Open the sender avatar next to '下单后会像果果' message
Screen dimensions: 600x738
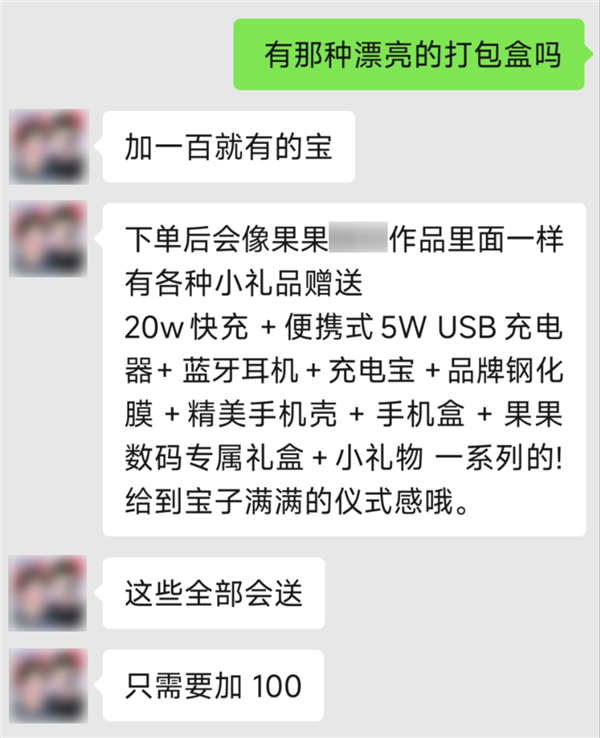pos(48,239)
